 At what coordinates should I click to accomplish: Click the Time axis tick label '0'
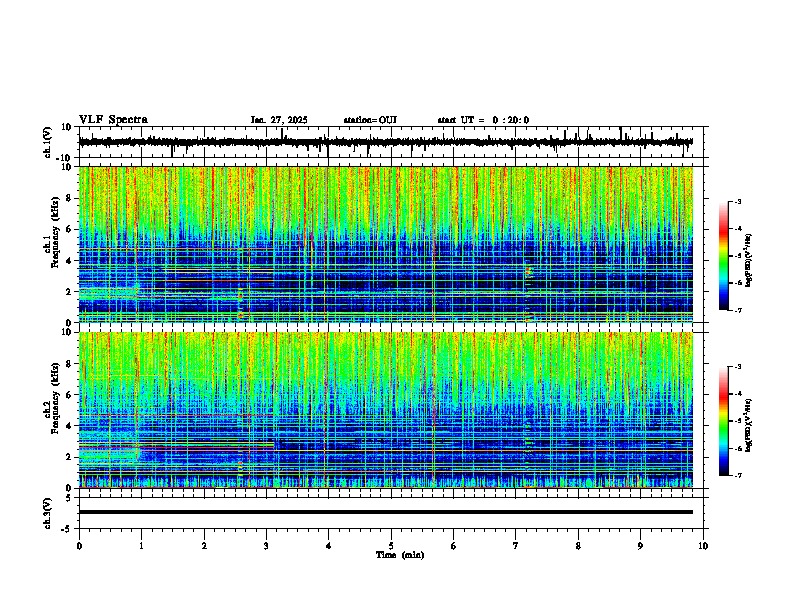[x=79, y=546]
